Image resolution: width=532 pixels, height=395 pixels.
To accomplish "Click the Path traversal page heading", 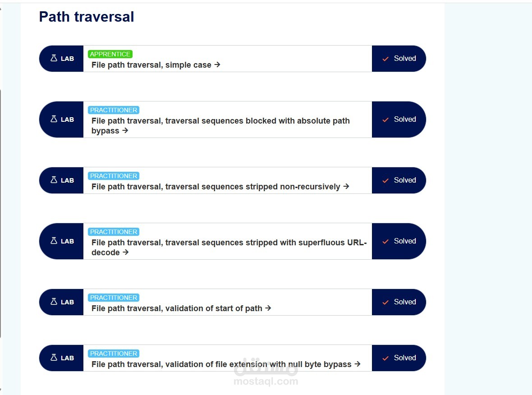I will [87, 17].
